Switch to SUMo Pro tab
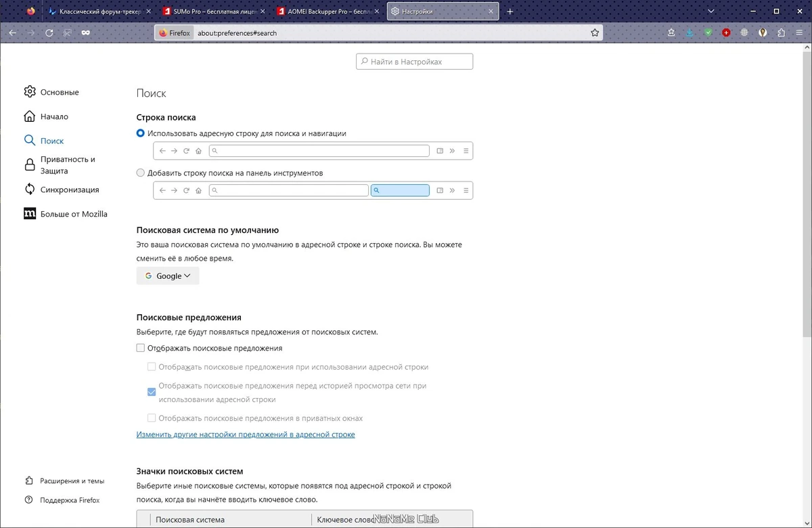 click(215, 12)
